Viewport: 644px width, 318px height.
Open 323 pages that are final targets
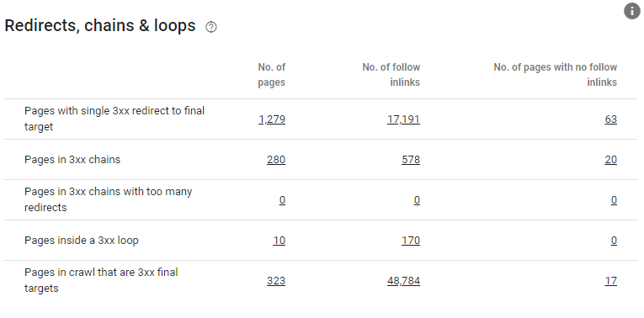[276, 281]
